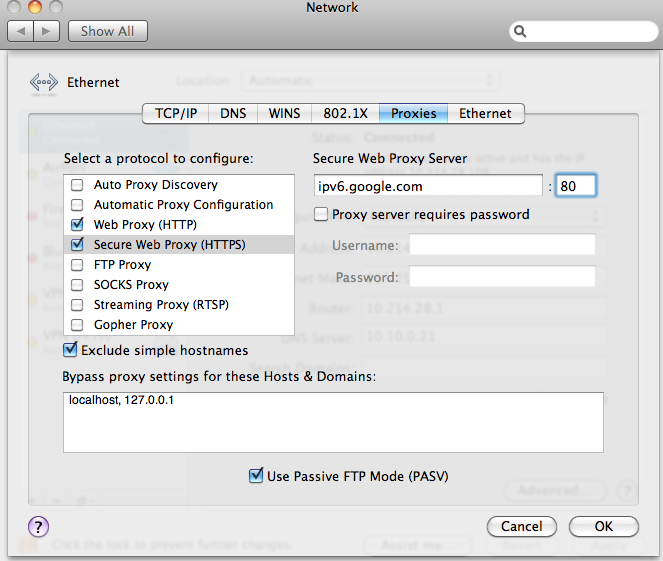Click the Show All button
This screenshot has height=561, width=663.
point(107,31)
